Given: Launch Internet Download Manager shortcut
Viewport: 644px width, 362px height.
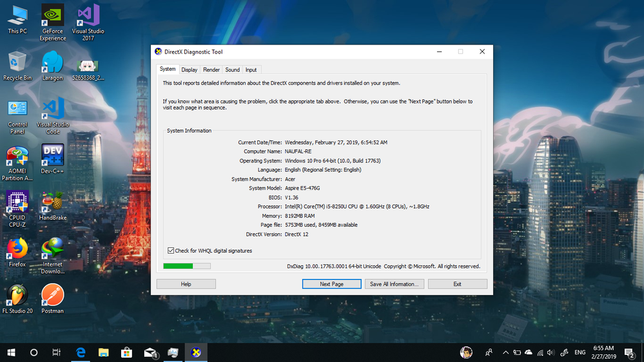Looking at the screenshot, I should tap(53, 256).
